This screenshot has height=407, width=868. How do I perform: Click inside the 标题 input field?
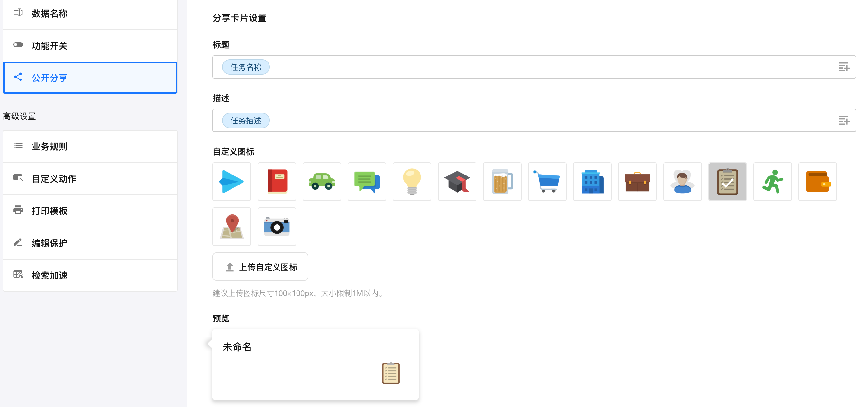click(539, 67)
